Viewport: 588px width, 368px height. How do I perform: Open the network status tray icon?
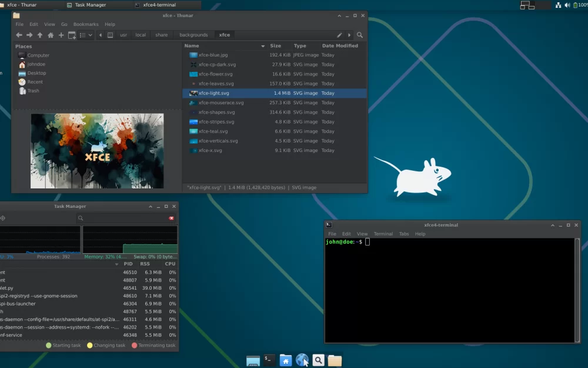click(x=557, y=5)
